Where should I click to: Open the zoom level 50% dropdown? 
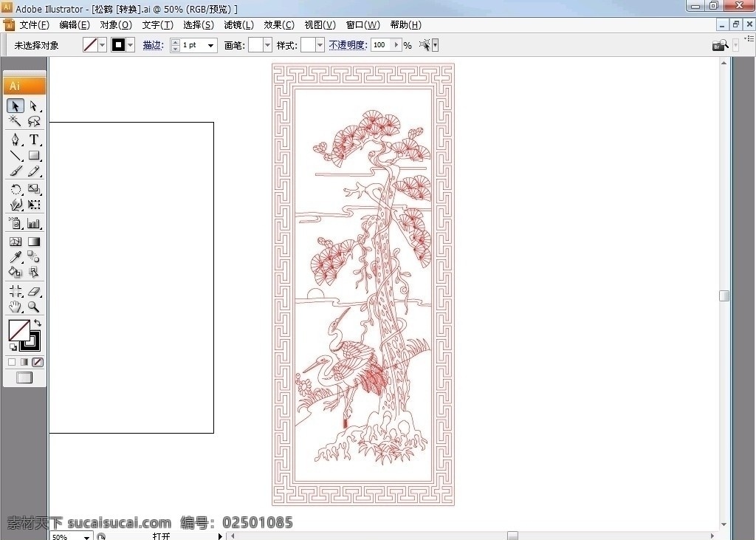tap(86, 536)
